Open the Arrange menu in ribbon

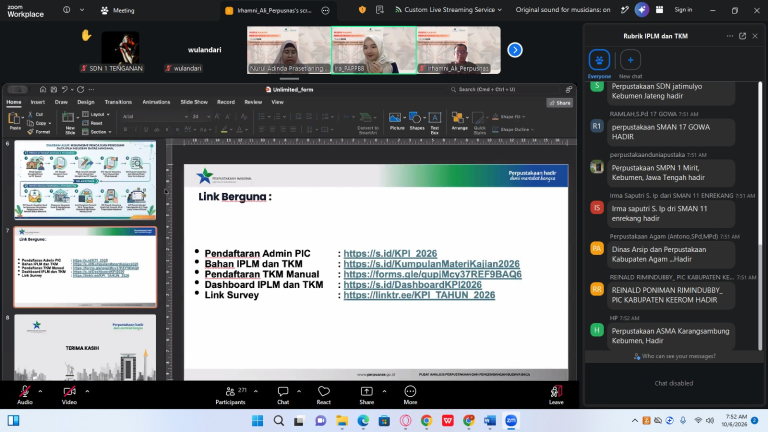pos(459,121)
